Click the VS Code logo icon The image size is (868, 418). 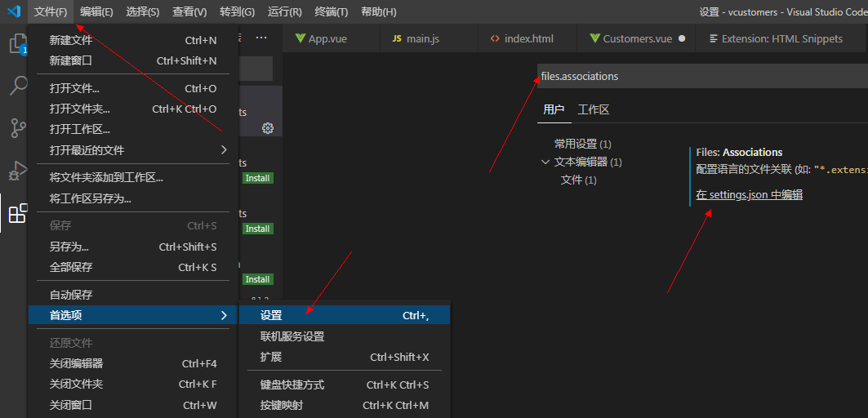(x=14, y=11)
